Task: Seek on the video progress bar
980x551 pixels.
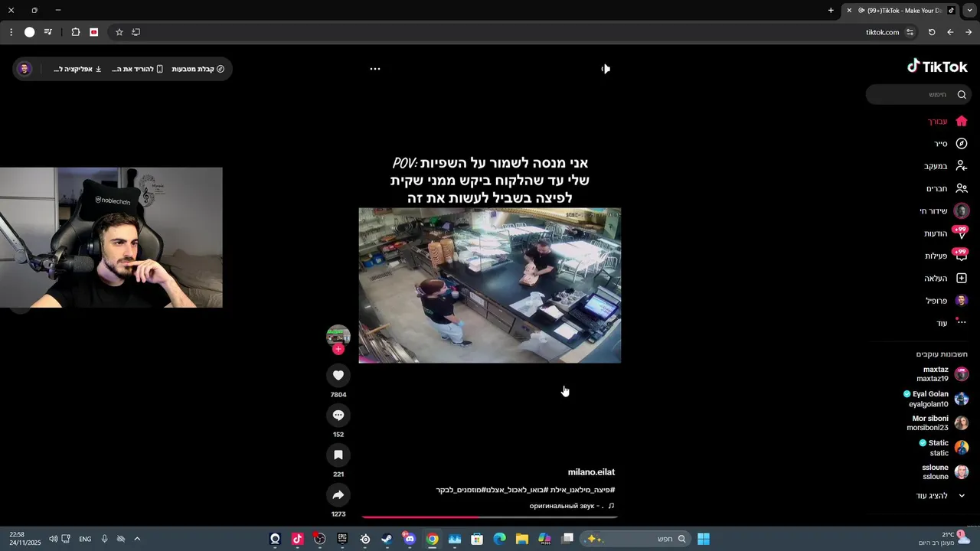Action: (x=489, y=517)
